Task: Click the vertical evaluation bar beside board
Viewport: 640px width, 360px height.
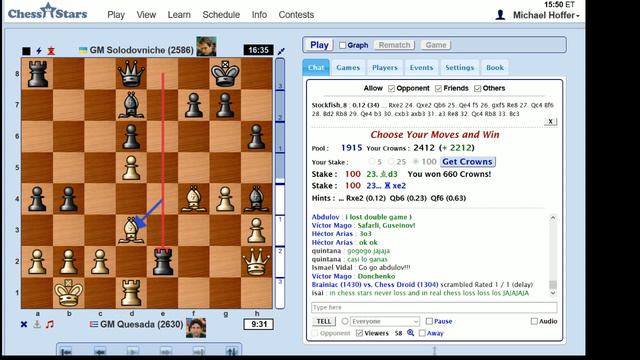Action: point(280,183)
